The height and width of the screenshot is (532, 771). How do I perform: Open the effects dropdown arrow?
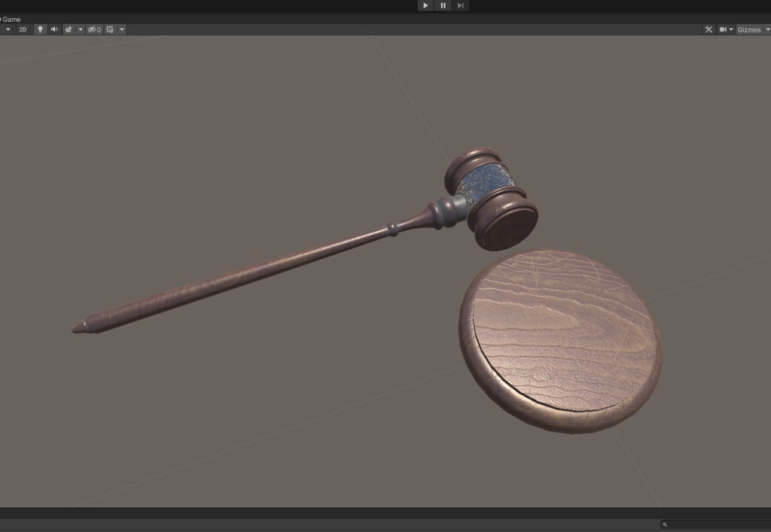81,29
